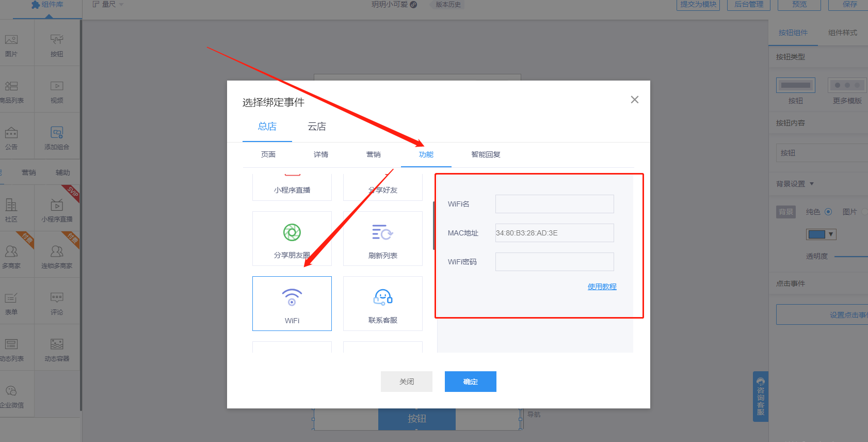This screenshot has width=868, height=442.
Task: Add the 动态列表 component
Action: 11,350
